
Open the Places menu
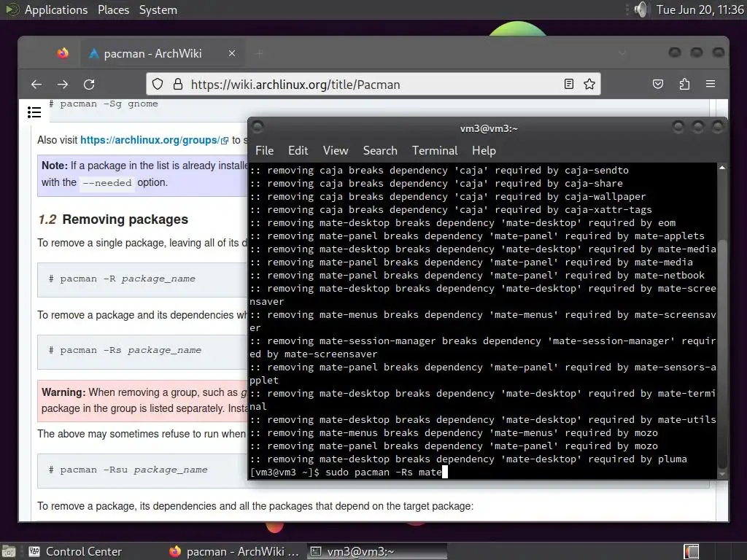113,9
